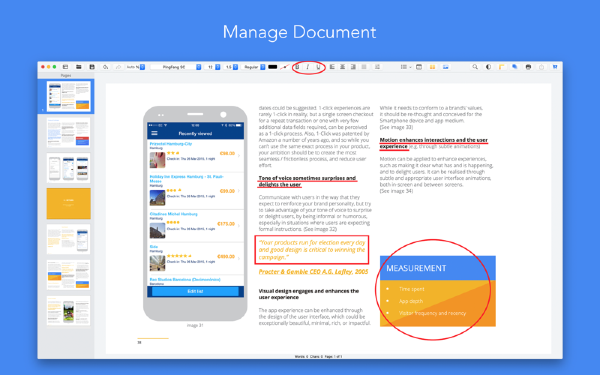Select the yellow page thumbnail in sidebar
This screenshot has height=375, width=600.
click(x=68, y=204)
